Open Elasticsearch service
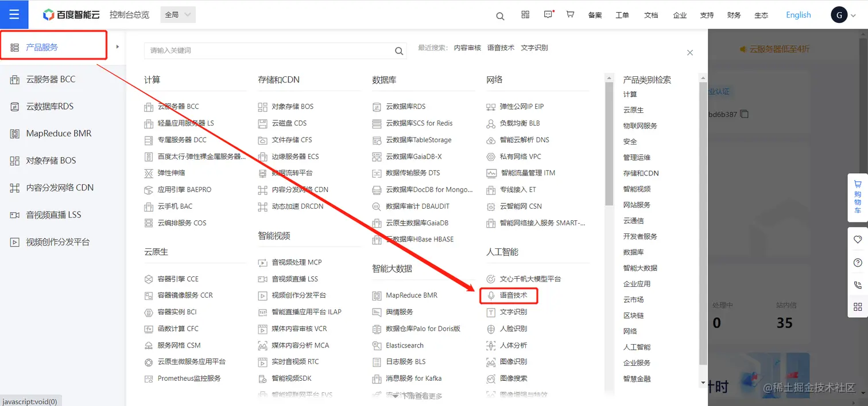This screenshot has height=406, width=868. pos(405,346)
